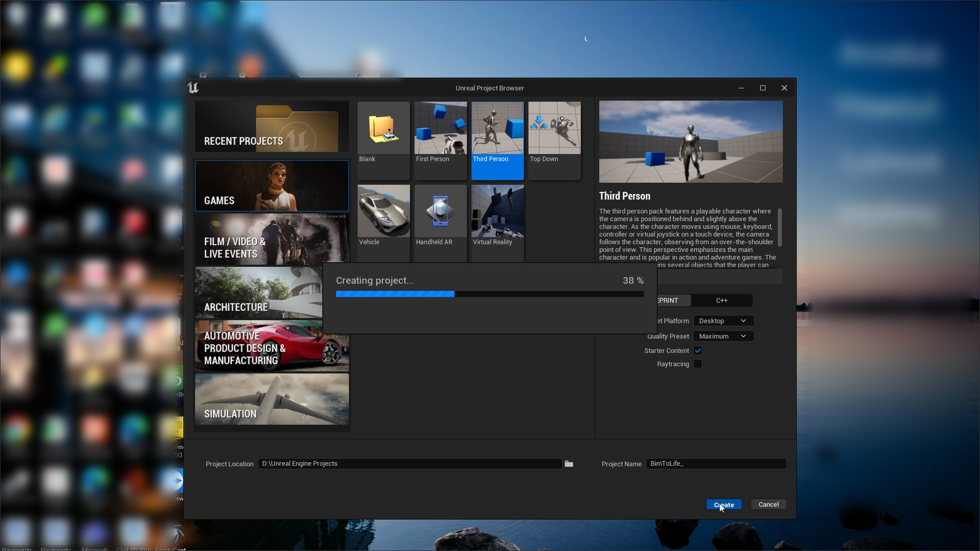The image size is (980, 551).
Task: Toggle the Starter Content checkbox
Action: click(x=698, y=350)
